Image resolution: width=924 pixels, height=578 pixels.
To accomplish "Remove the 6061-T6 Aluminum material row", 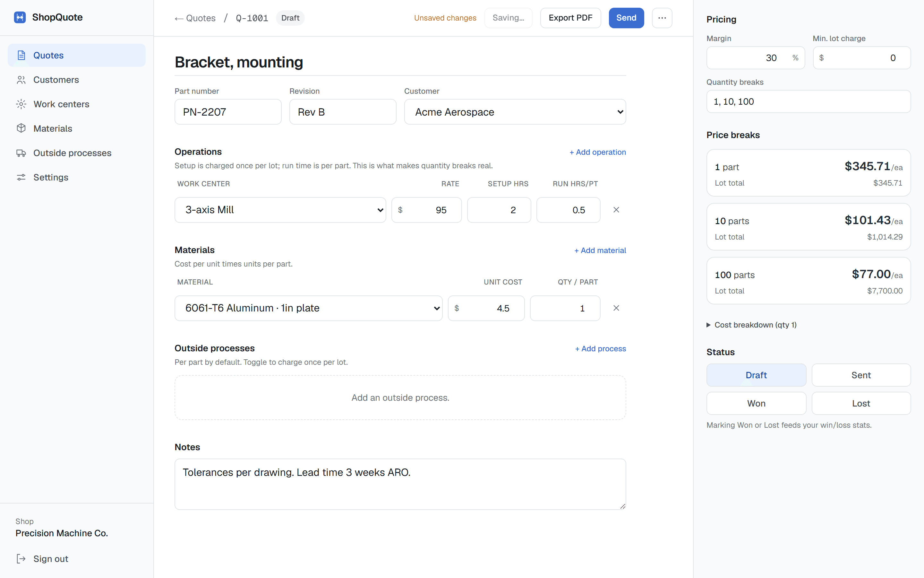I will coord(616,308).
